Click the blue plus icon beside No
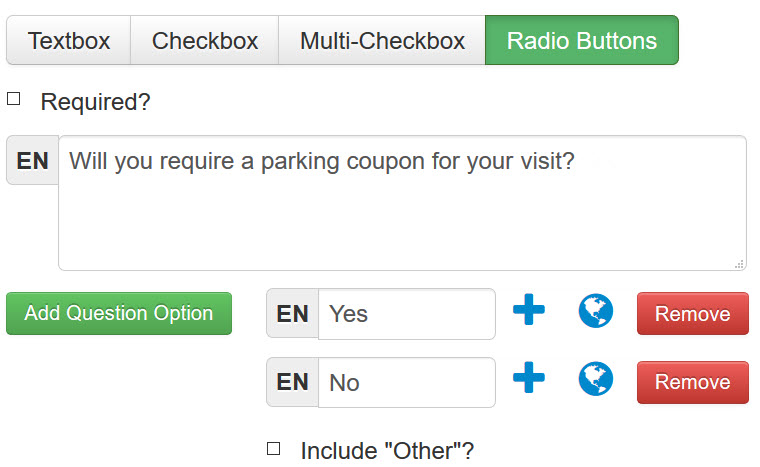 click(529, 377)
